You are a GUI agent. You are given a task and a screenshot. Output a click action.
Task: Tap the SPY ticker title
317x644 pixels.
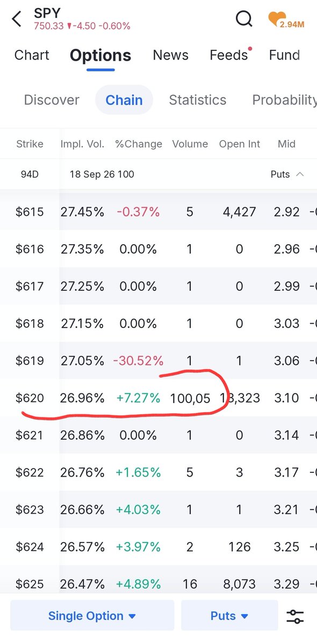point(47,13)
